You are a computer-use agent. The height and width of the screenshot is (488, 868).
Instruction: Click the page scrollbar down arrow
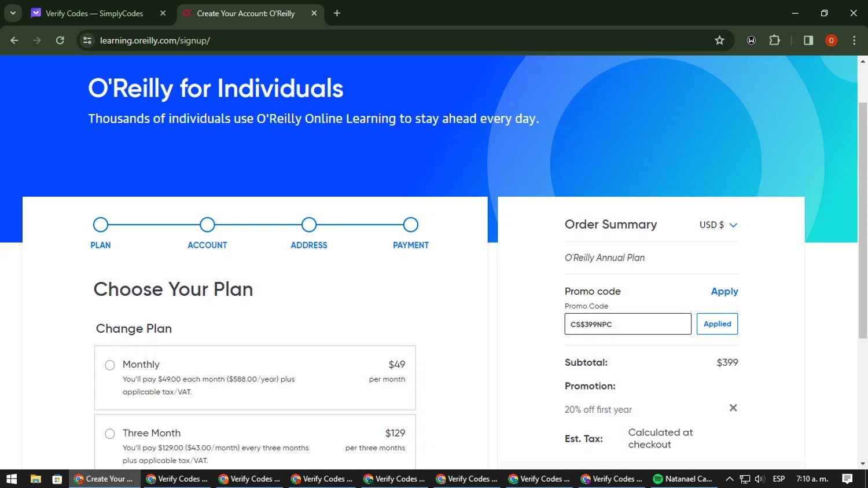(863, 464)
